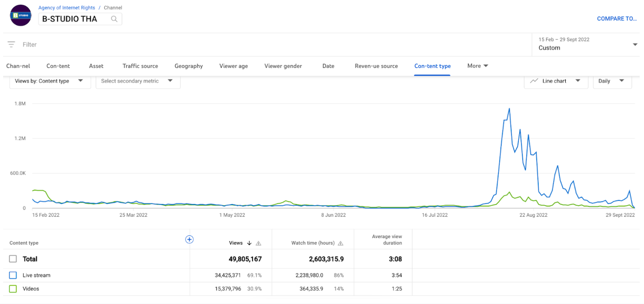Viewport: 644px width, 304px height.
Task: Open the filter lines icon
Action: click(x=11, y=45)
